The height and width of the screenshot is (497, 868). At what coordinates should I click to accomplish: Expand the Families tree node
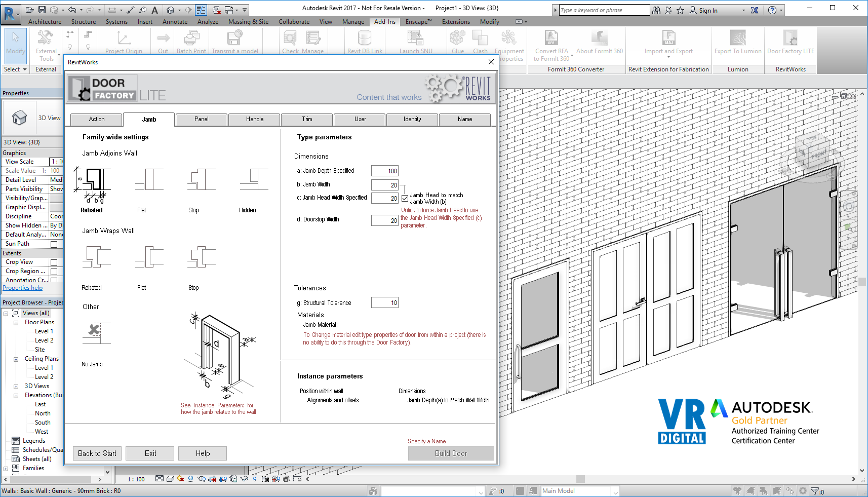6,468
